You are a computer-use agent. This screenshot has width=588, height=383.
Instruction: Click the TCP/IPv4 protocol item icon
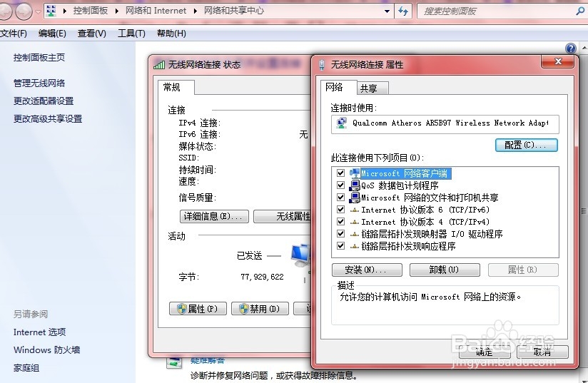(x=355, y=222)
